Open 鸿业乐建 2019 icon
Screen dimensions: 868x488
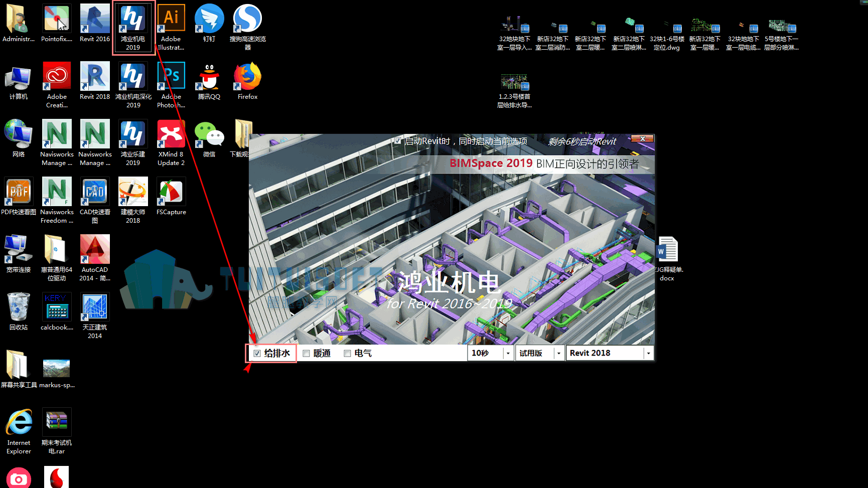(133, 142)
